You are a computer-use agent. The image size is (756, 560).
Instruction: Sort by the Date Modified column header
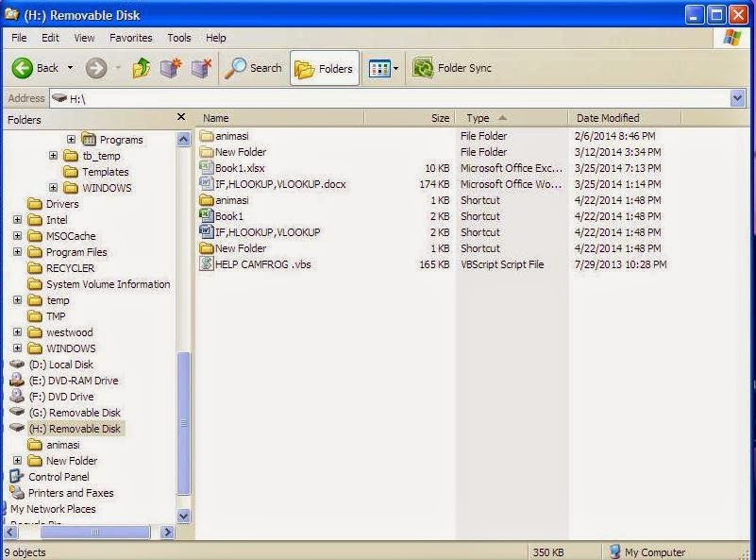coord(625,118)
